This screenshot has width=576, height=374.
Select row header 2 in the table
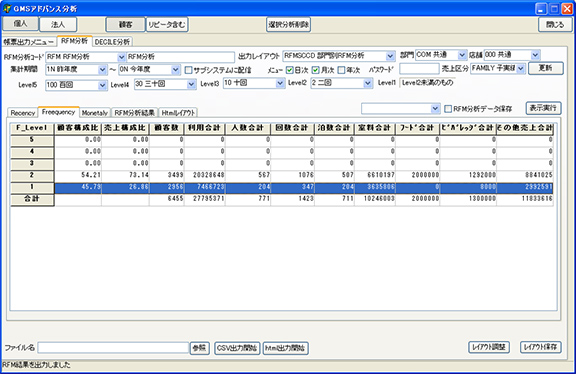coord(32,175)
